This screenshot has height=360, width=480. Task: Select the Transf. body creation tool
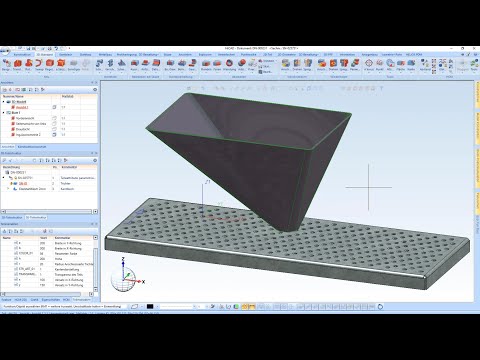[x=17, y=65]
